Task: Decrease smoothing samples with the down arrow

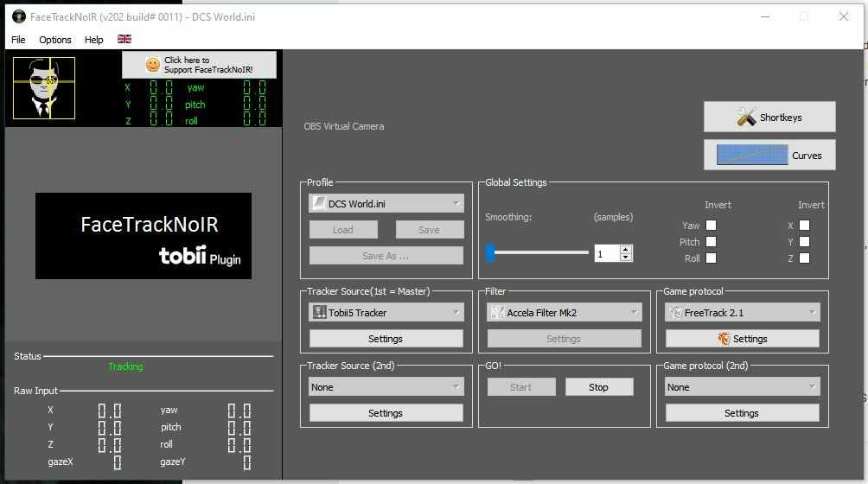Action: [x=626, y=258]
